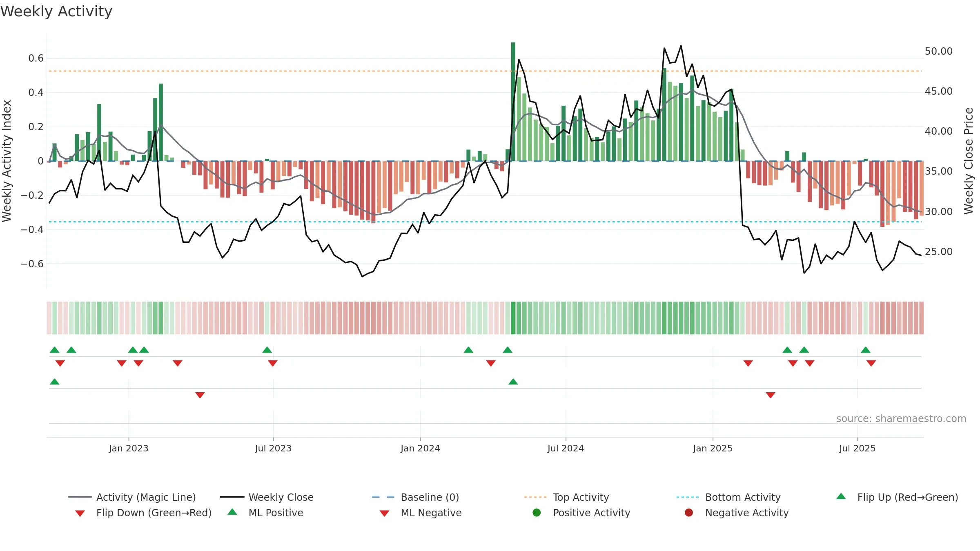Click the Jan 2023 axis label

pyautogui.click(x=129, y=448)
